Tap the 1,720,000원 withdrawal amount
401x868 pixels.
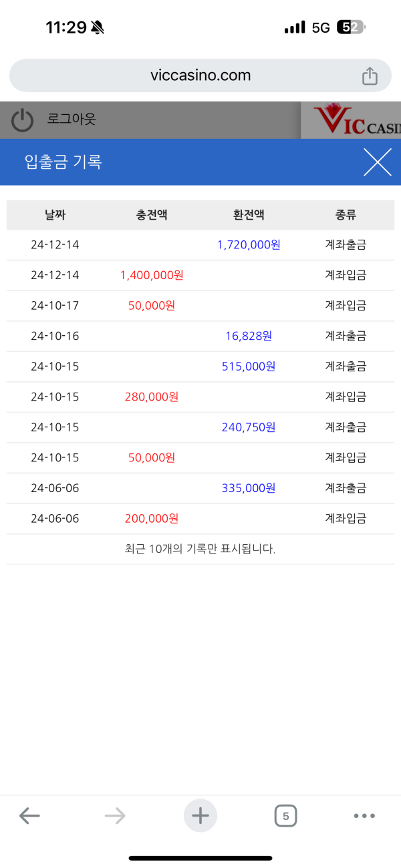(249, 245)
